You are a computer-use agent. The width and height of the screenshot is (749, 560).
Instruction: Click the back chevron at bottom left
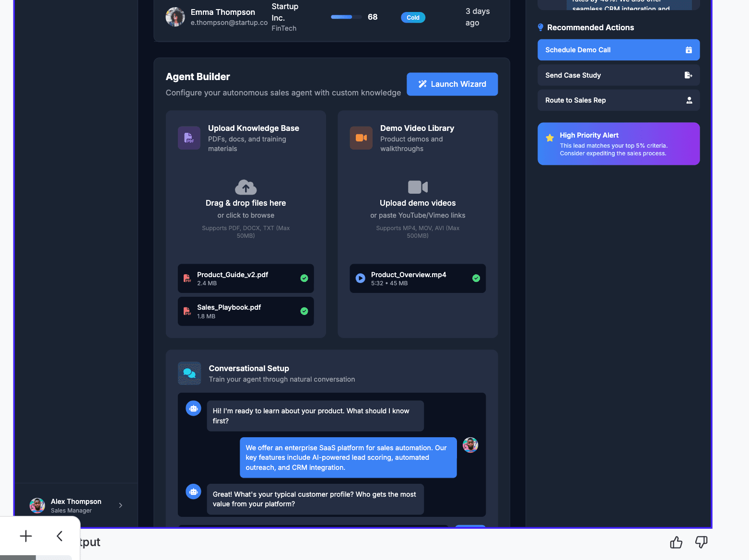tap(59, 536)
